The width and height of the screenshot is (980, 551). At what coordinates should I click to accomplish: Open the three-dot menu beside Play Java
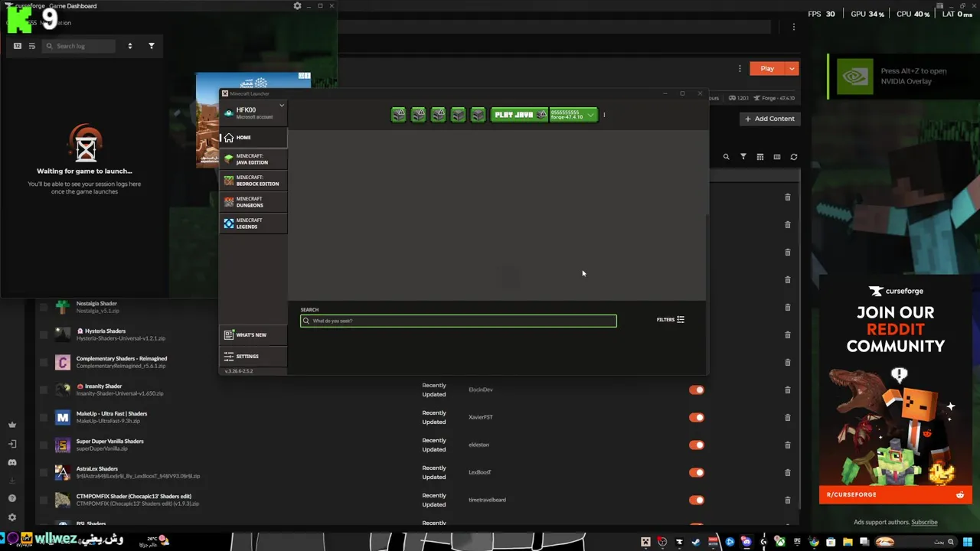604,115
